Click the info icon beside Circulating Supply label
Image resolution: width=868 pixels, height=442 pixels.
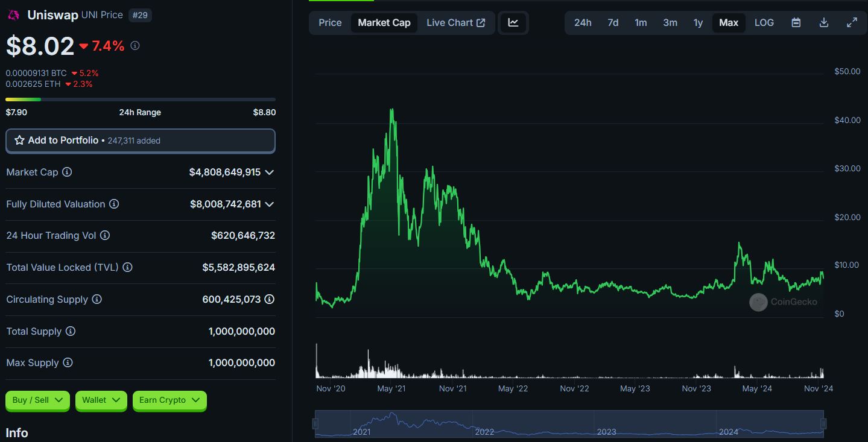(x=97, y=299)
